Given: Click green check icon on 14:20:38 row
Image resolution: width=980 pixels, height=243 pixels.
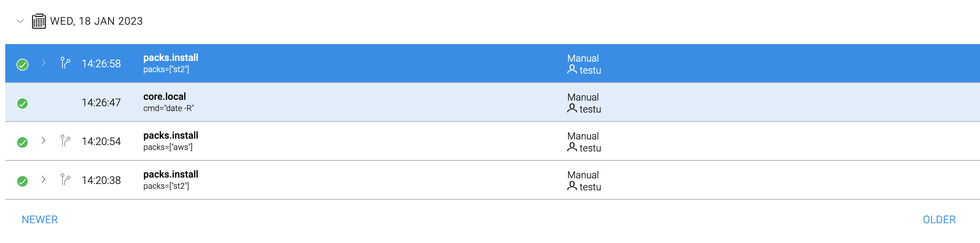Looking at the screenshot, I should pos(22,181).
